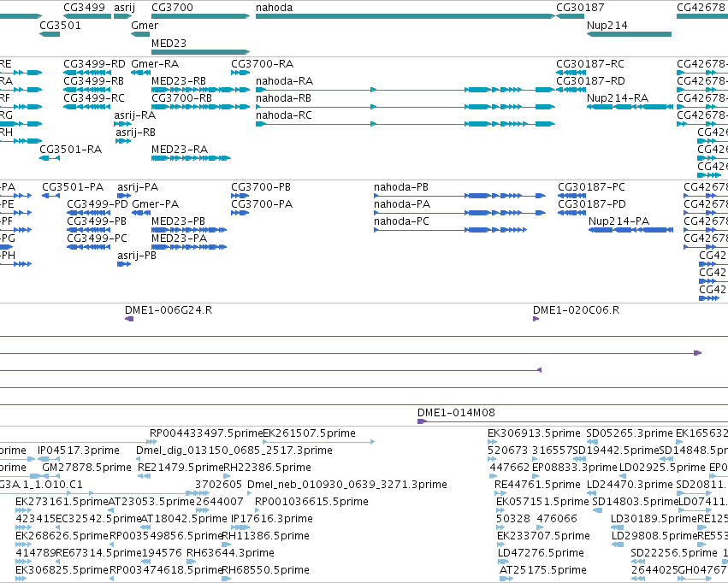Click the Gmer gene label
This screenshot has width=728, height=583.
click(x=145, y=26)
